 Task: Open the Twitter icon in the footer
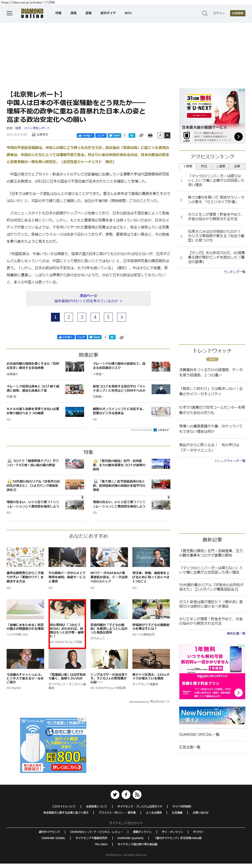pyautogui.click(x=115, y=795)
